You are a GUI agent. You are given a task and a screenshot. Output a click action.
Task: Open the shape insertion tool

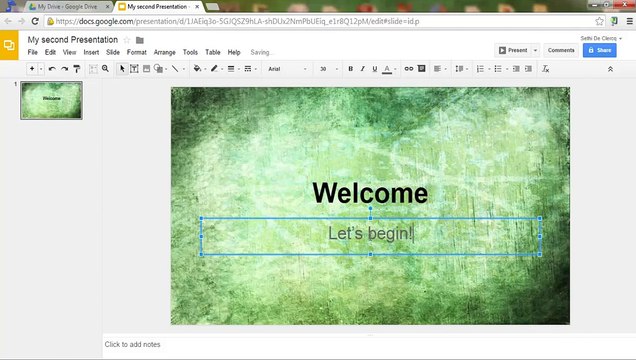159,69
